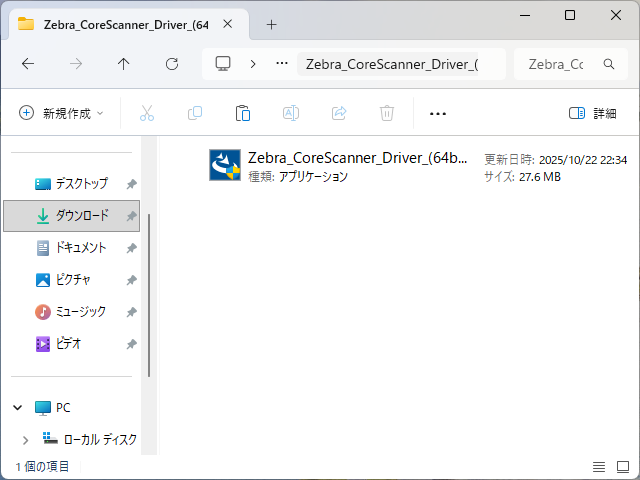This screenshot has height=480, width=640.
Task: Click the Delete trash can icon
Action: pyautogui.click(x=387, y=113)
